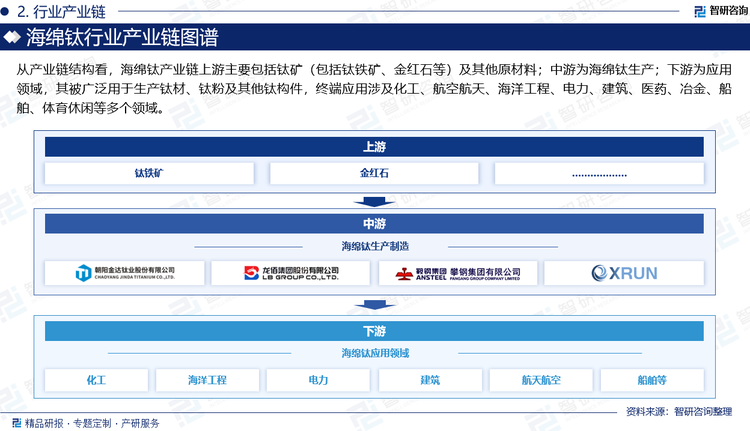
Task: Click the 建筑 application box
Action: point(430,380)
